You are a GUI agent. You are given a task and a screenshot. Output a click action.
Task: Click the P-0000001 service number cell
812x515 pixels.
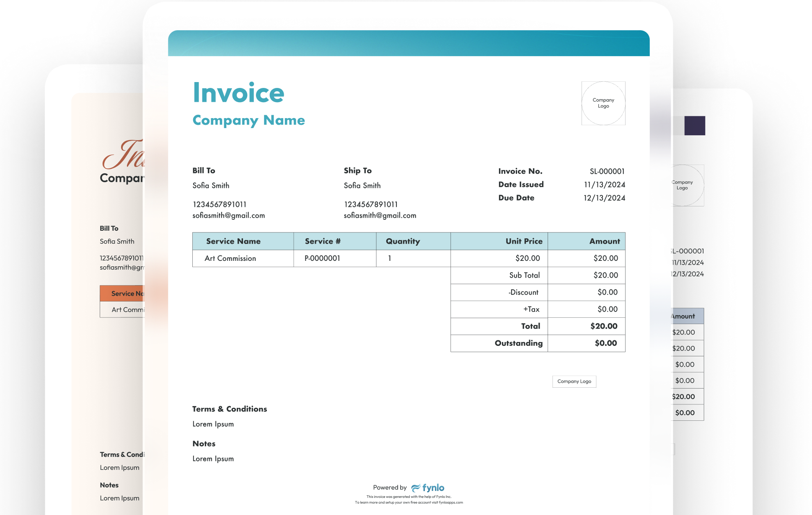pyautogui.click(x=322, y=258)
